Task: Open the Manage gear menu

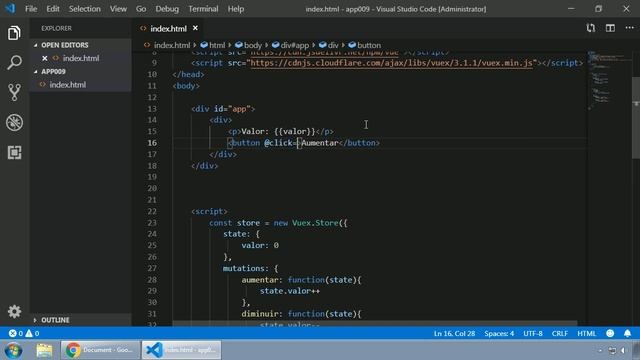Action: [x=14, y=311]
